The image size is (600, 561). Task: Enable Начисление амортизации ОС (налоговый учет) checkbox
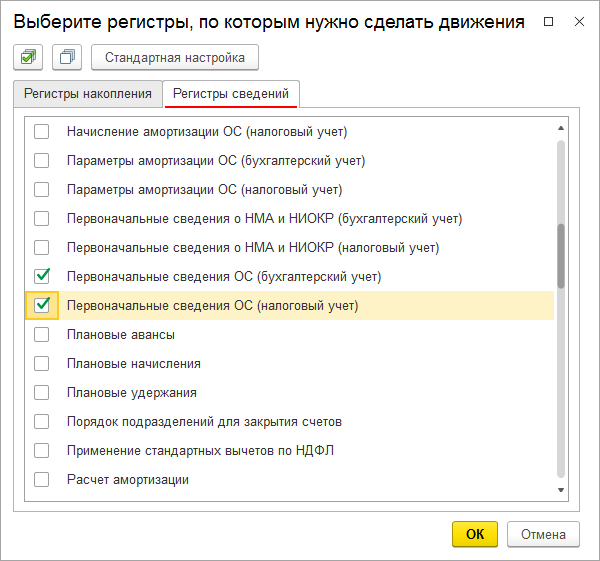[42, 131]
